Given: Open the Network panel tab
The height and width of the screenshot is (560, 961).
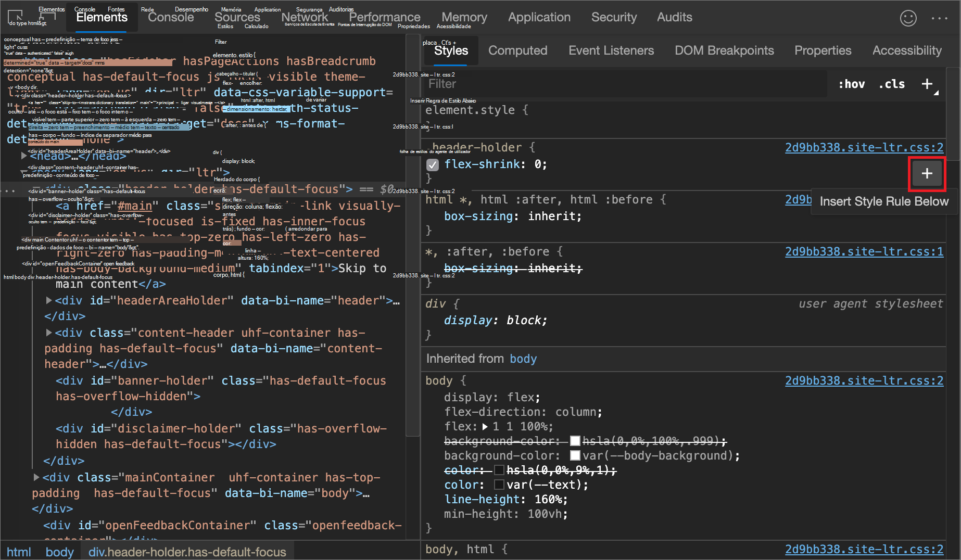Looking at the screenshot, I should tap(305, 17).
